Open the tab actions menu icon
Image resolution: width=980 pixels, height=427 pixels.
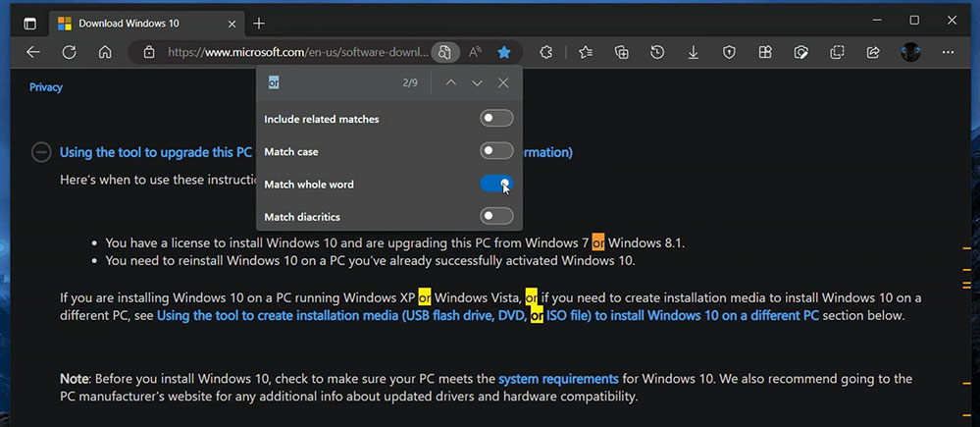click(29, 24)
